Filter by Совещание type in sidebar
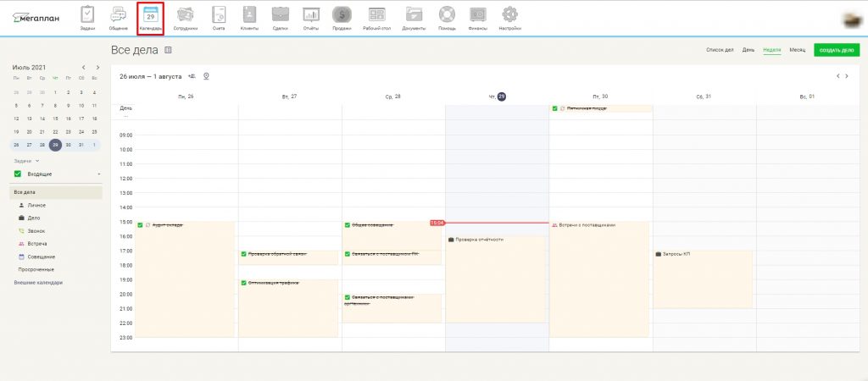Screen dimensions: 868x381 tap(41, 257)
